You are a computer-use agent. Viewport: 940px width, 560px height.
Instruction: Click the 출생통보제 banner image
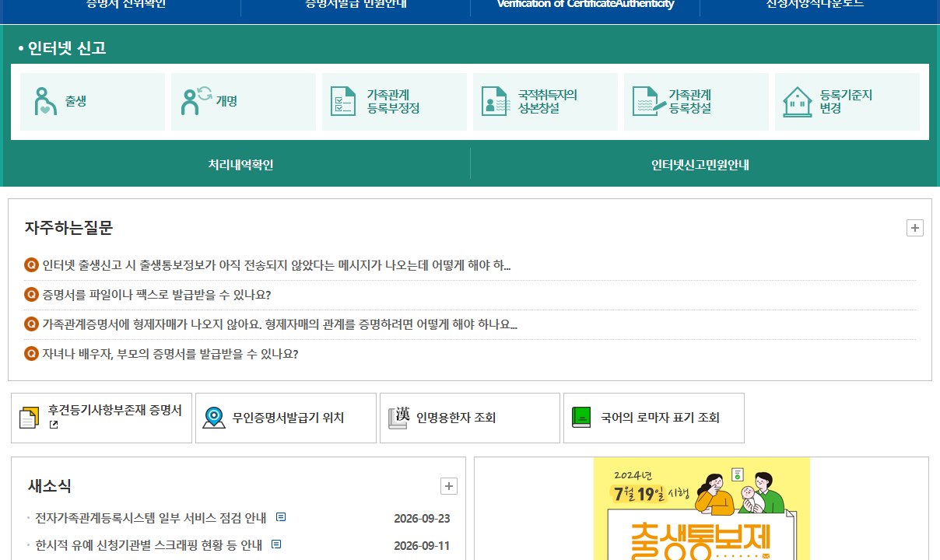701,509
